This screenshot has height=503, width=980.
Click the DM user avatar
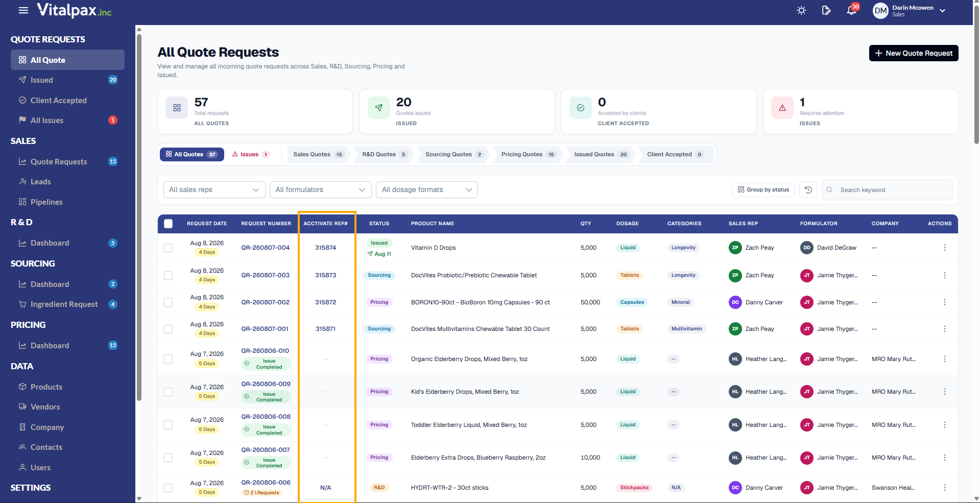click(880, 11)
